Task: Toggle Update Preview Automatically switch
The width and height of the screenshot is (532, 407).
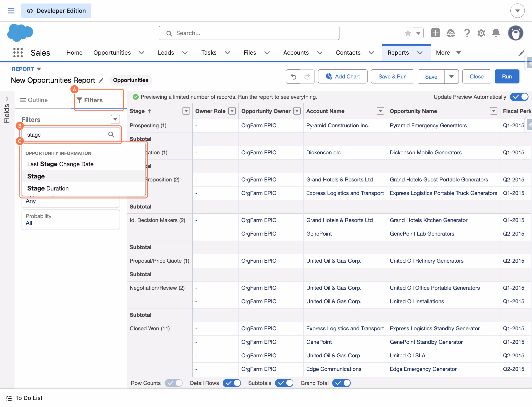Action: (x=519, y=97)
